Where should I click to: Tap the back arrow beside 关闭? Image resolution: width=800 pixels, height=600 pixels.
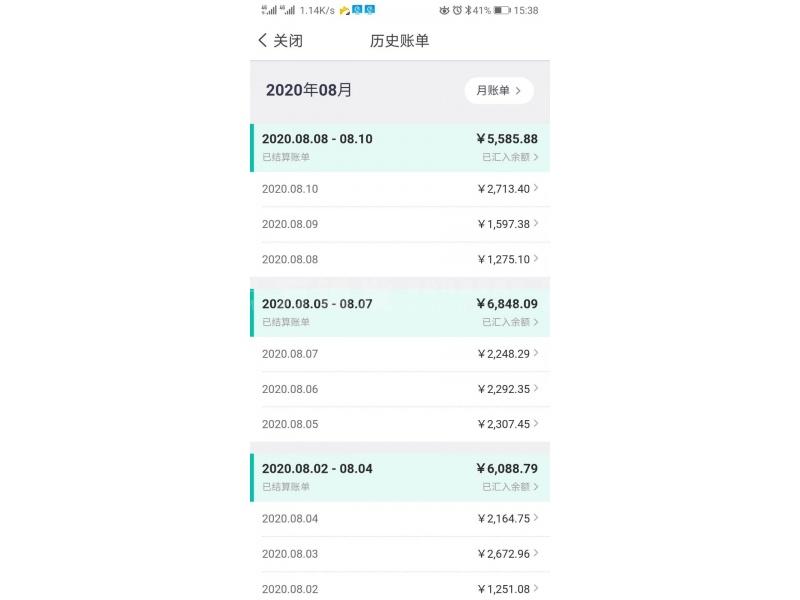click(x=263, y=41)
